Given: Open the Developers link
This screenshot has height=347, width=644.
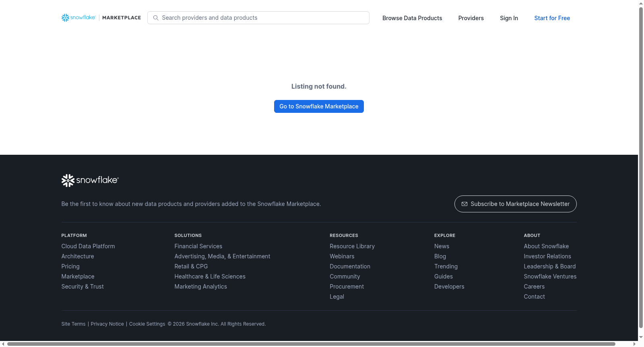Looking at the screenshot, I should (449, 287).
